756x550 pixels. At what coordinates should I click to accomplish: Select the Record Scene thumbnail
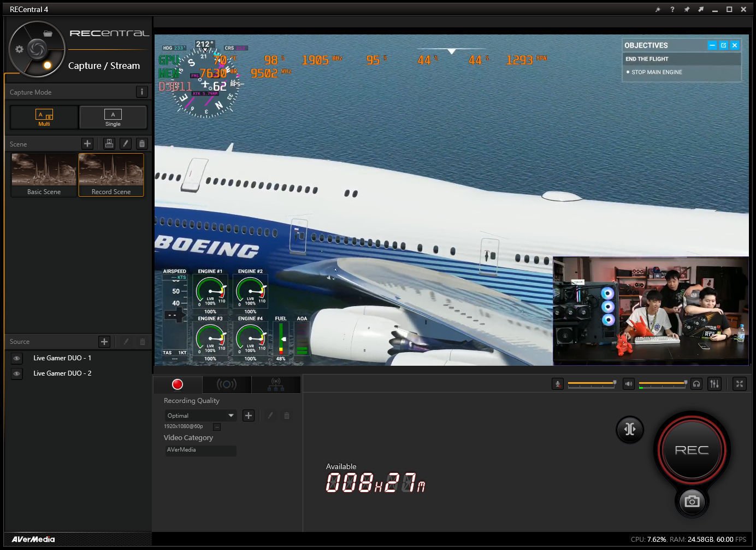[111, 174]
